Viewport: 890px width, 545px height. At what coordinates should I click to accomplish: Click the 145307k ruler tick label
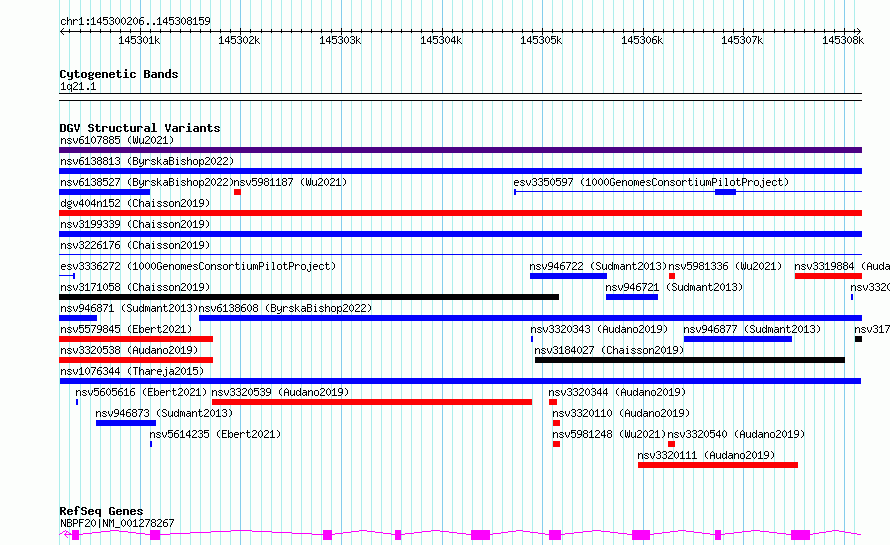tap(742, 40)
